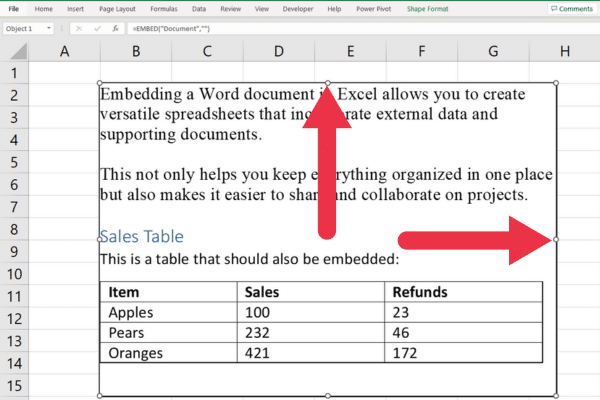Click the top-left resize handle of embedded object
The image size is (600, 400).
click(99, 83)
